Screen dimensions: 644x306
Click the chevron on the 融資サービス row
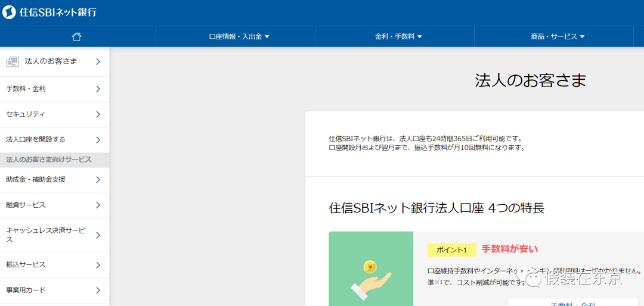tap(98, 205)
